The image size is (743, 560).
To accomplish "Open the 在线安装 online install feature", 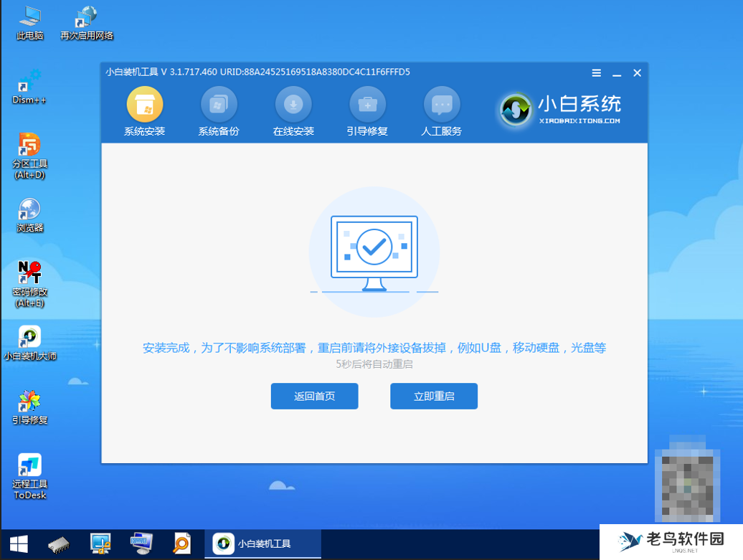I will click(x=293, y=111).
